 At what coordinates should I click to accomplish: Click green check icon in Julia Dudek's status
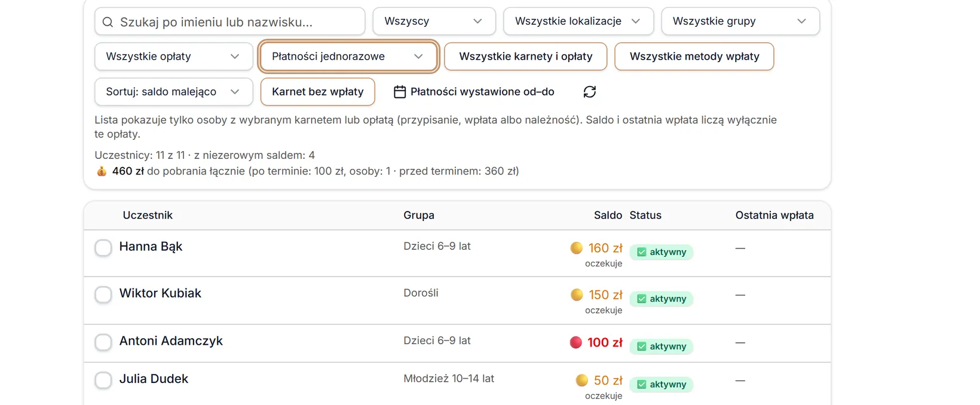(642, 384)
